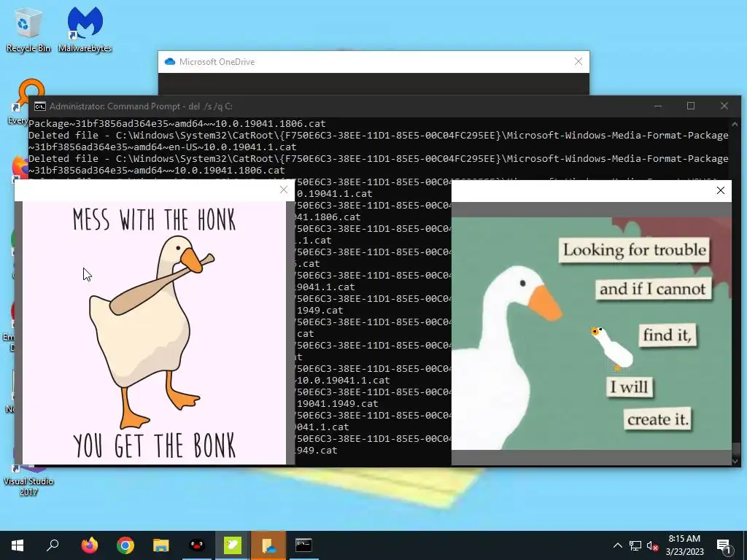Viewport: 747px width, 560px height.
Task: Switch to the green Desktop Goose taskbar app
Action: click(233, 545)
